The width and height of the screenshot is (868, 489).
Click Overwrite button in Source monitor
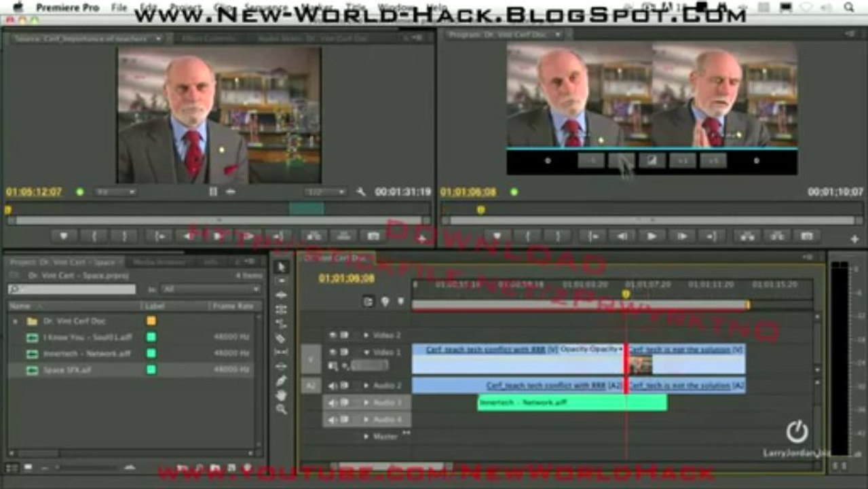tap(343, 236)
